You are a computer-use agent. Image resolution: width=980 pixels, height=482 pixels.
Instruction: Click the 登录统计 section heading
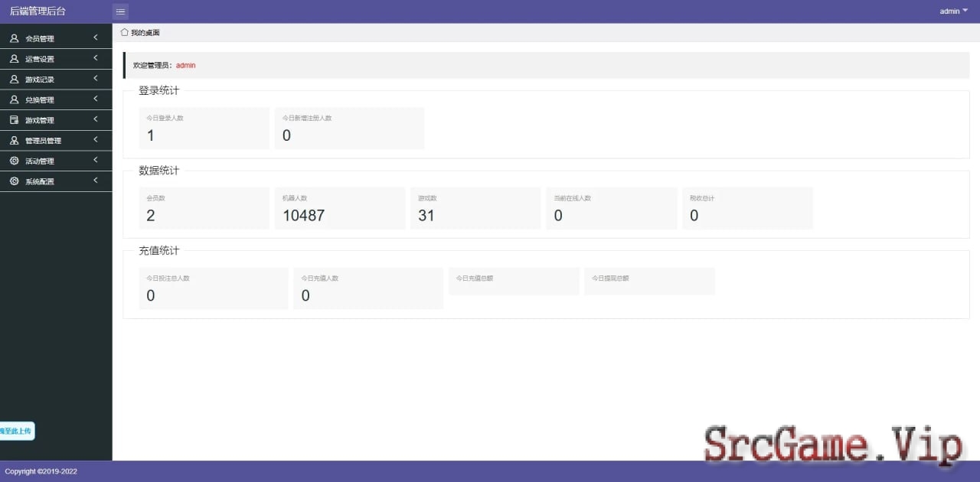point(158,90)
